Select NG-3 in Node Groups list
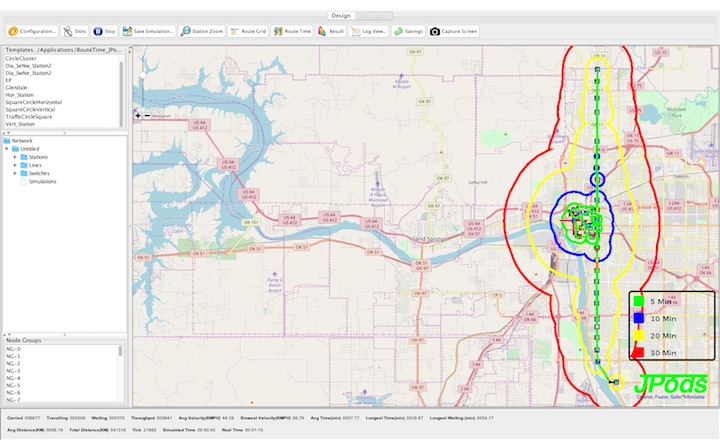Viewport: 720px width, 440px height. (13, 371)
